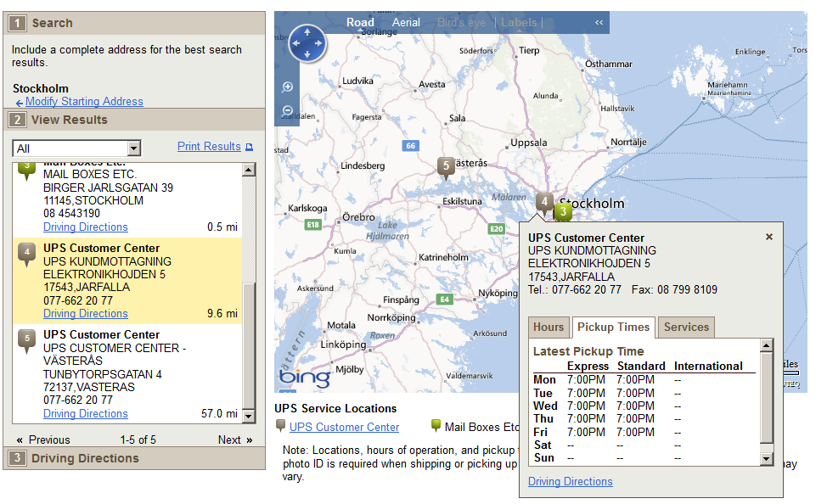Select map pin number 5 near Västerås

tap(447, 167)
